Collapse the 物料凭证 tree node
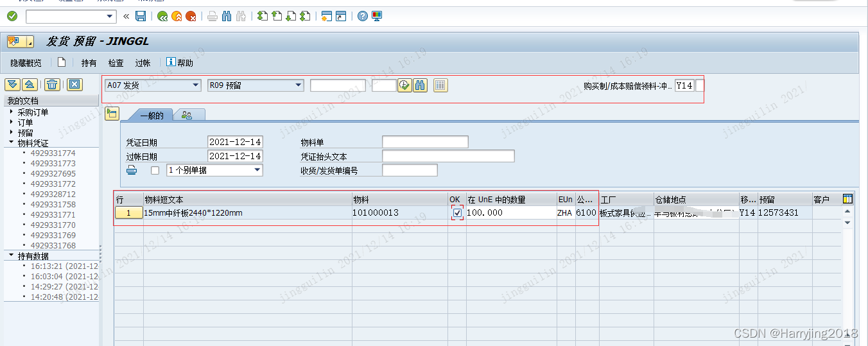The image size is (868, 346). coord(12,143)
